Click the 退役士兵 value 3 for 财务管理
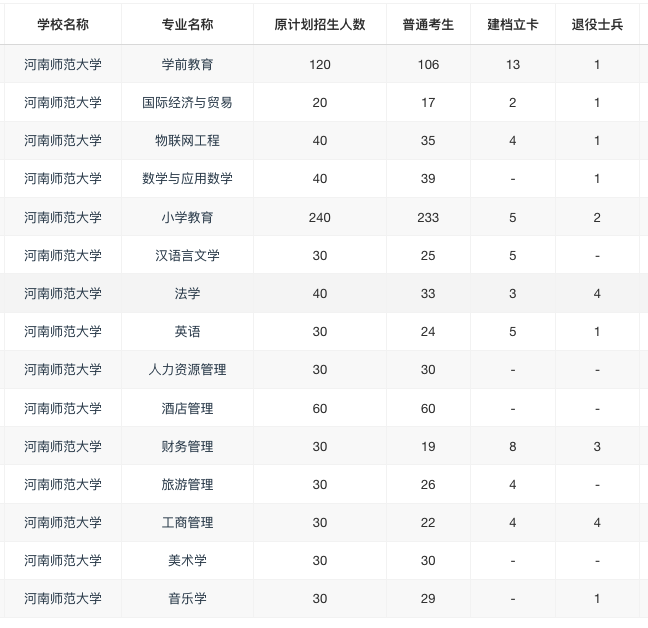Image resolution: width=648 pixels, height=628 pixels. (597, 446)
